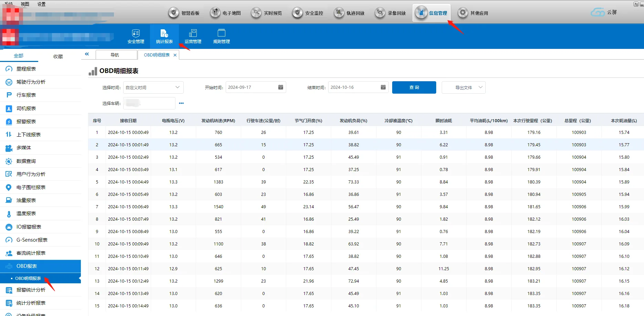Click the 选择车辆 input field
The height and width of the screenshot is (316, 644).
[x=149, y=103]
